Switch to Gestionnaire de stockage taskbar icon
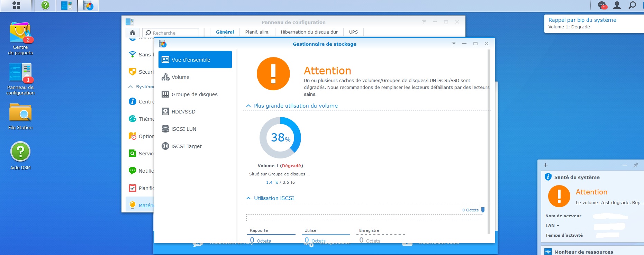Screen dimensions: 644x255 point(88,5)
